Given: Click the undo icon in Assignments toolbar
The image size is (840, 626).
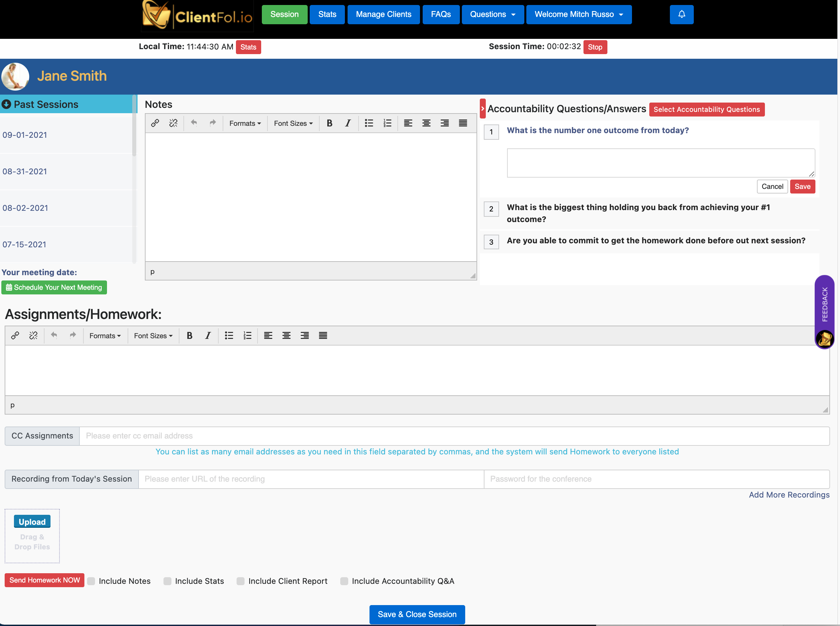Looking at the screenshot, I should [x=54, y=335].
